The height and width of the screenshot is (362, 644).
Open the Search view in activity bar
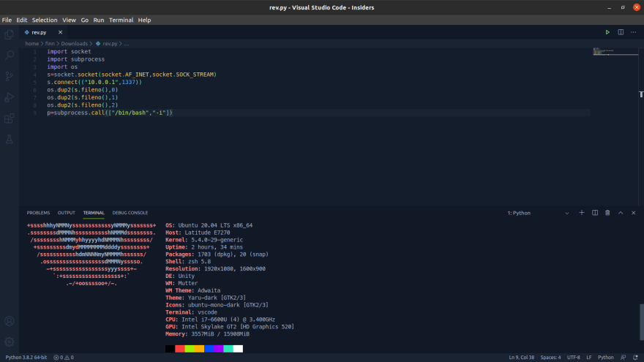9,56
